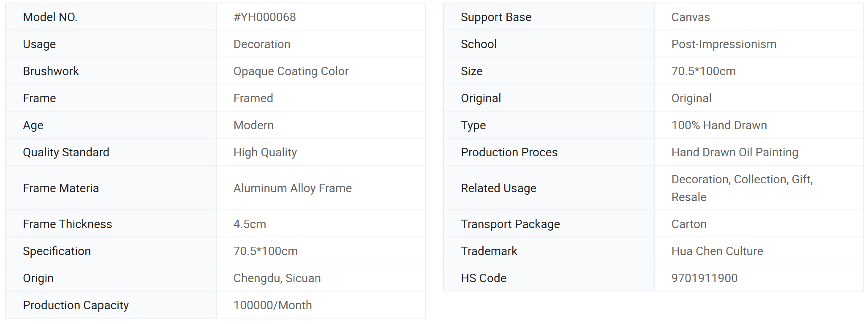Click Opaque Coating Color brushwork value
The height and width of the screenshot is (324, 868).
click(291, 71)
